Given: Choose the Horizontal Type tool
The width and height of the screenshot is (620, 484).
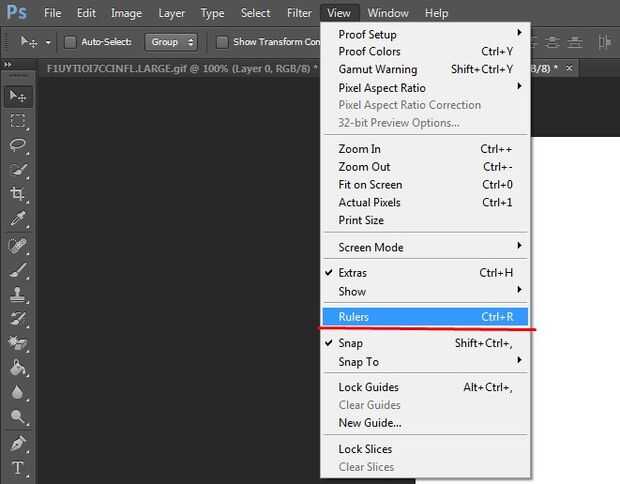Looking at the screenshot, I should [18, 467].
